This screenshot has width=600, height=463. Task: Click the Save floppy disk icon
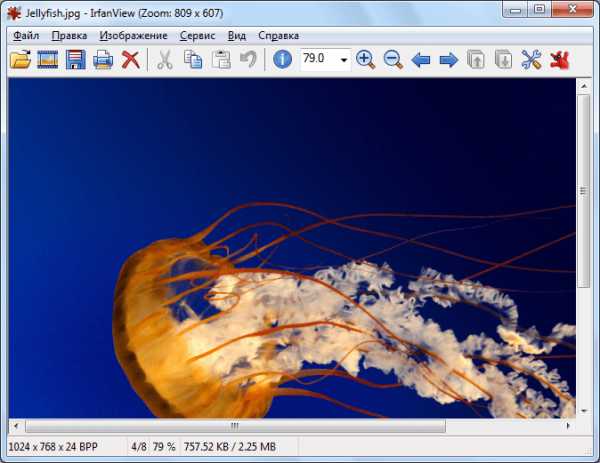click(75, 60)
